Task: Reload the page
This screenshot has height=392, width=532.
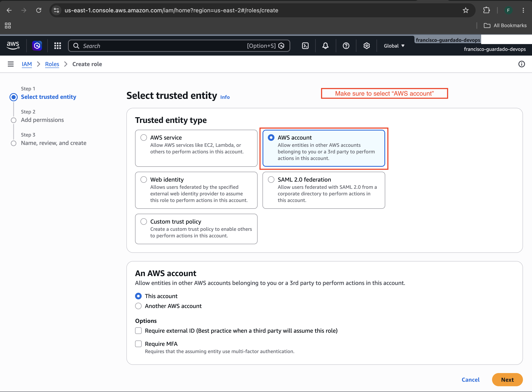Action: tap(39, 10)
